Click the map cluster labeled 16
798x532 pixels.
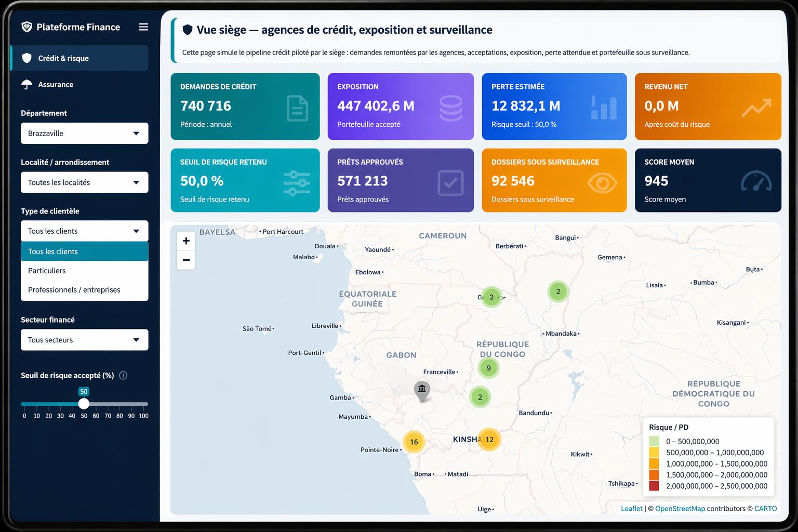point(414,442)
